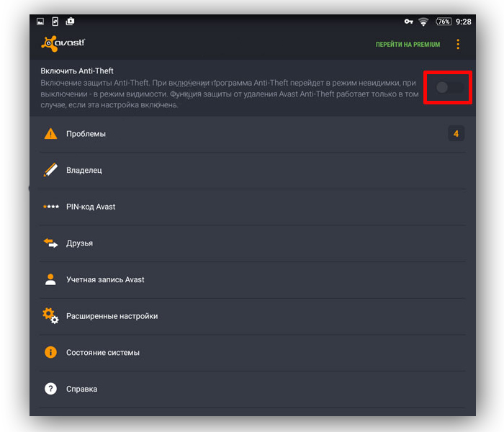Click the arrows icon beside Друзья
The width and height of the screenshot is (504, 432).
(x=50, y=243)
